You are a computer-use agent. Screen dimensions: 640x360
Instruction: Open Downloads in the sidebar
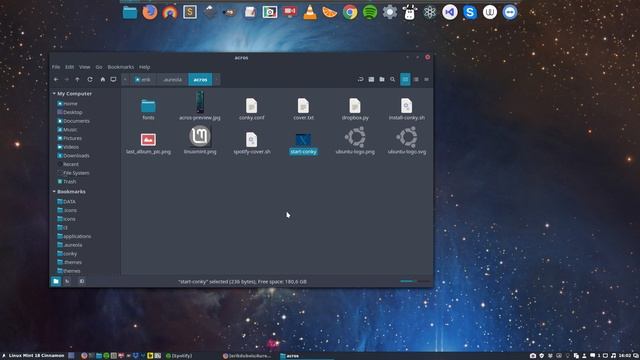pyautogui.click(x=76, y=156)
